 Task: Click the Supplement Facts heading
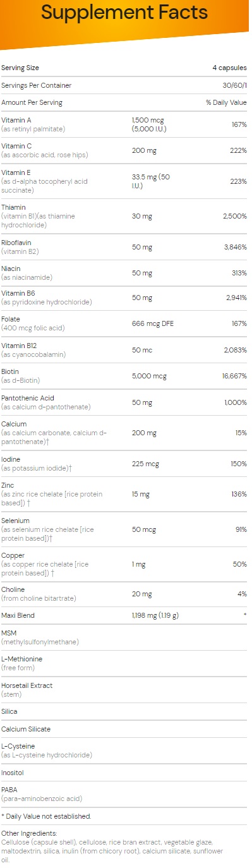point(124,11)
